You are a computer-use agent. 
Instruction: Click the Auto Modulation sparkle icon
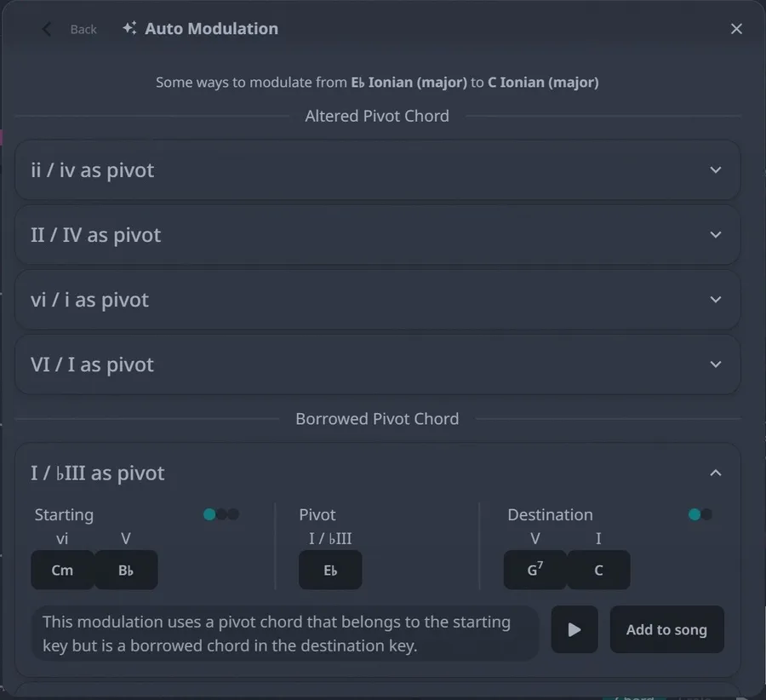coord(129,28)
